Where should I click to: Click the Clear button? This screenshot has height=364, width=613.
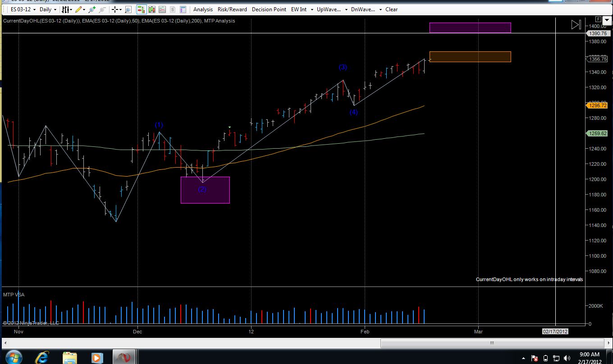[392, 9]
